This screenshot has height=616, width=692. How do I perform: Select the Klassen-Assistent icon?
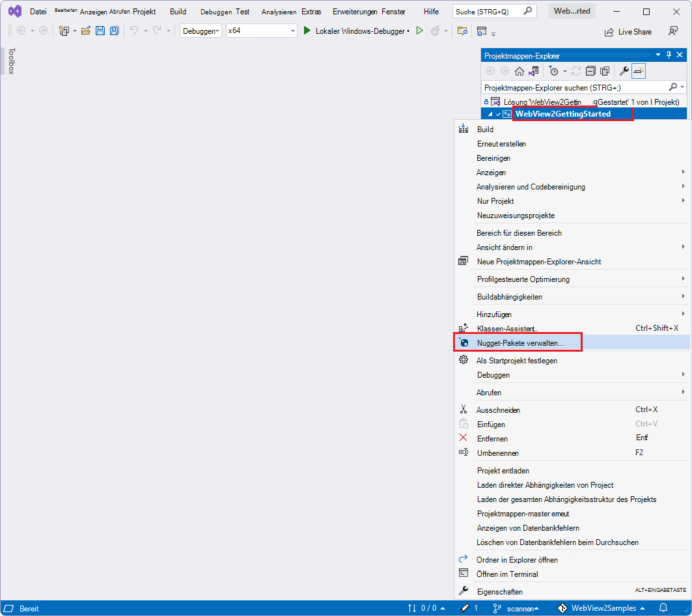(x=464, y=328)
